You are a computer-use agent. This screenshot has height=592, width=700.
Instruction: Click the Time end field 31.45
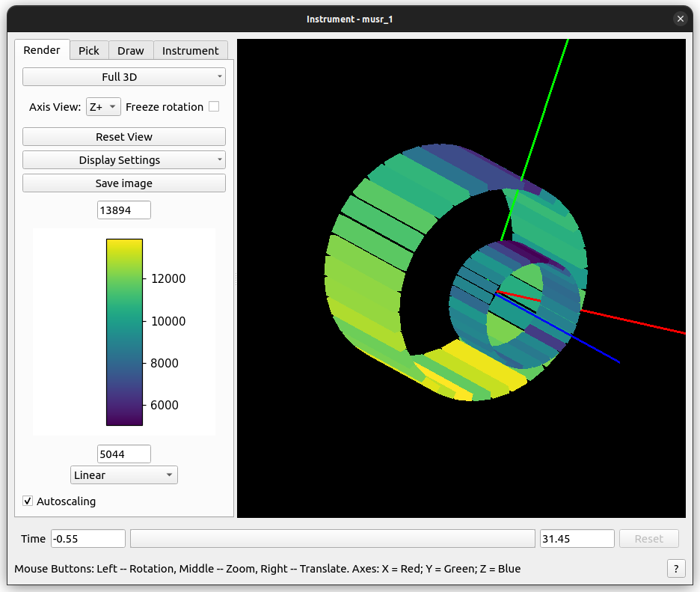pos(577,539)
